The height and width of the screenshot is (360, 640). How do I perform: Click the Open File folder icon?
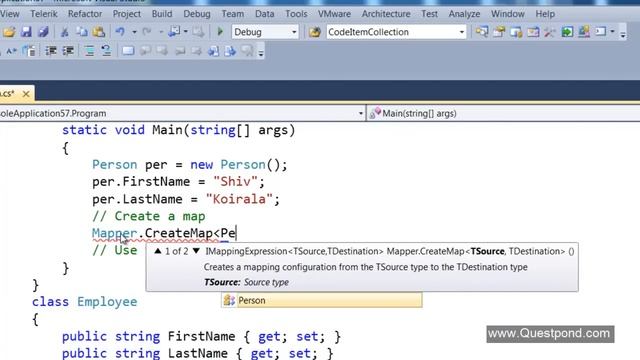click(x=9, y=32)
